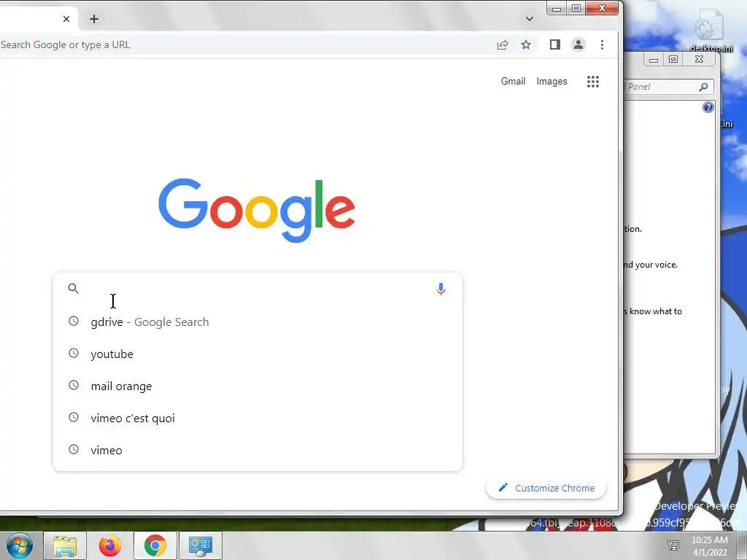
Task: Click the network tray icon
Action: coord(673,545)
